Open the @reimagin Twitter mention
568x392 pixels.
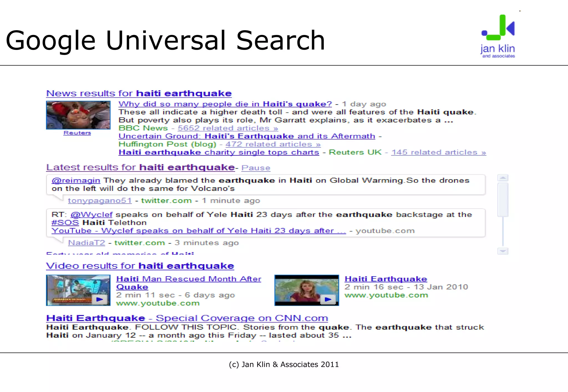[76, 181]
